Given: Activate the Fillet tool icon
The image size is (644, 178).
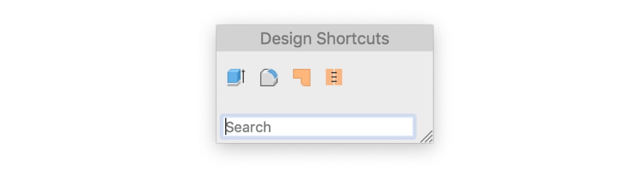Looking at the screenshot, I should tap(269, 77).
